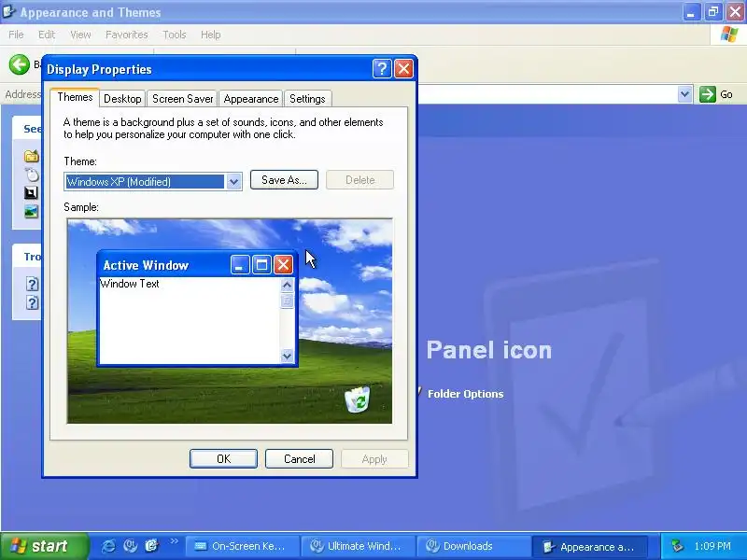Open the Edit menu
The width and height of the screenshot is (747, 560).
(47, 35)
